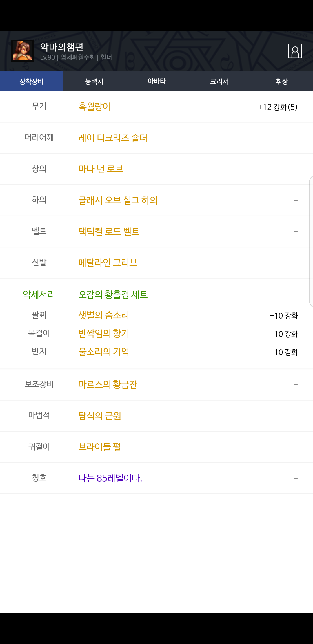Tap the character profile icon in the header

coord(295,51)
